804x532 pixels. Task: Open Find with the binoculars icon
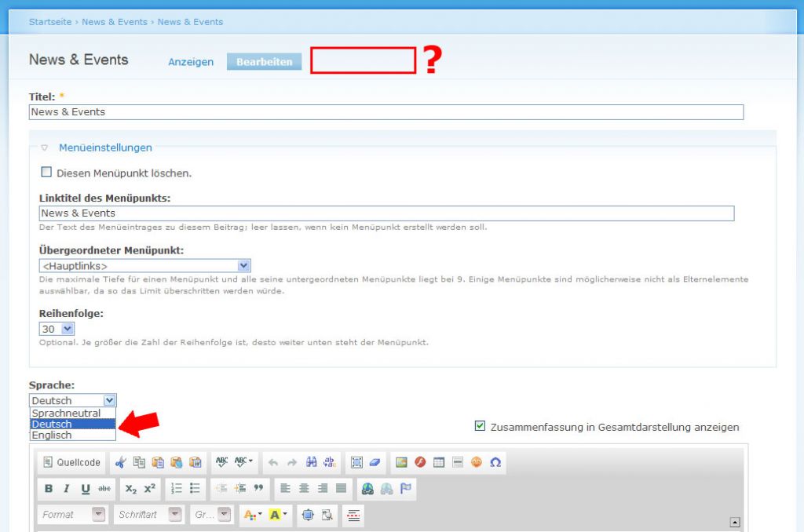coord(311,462)
